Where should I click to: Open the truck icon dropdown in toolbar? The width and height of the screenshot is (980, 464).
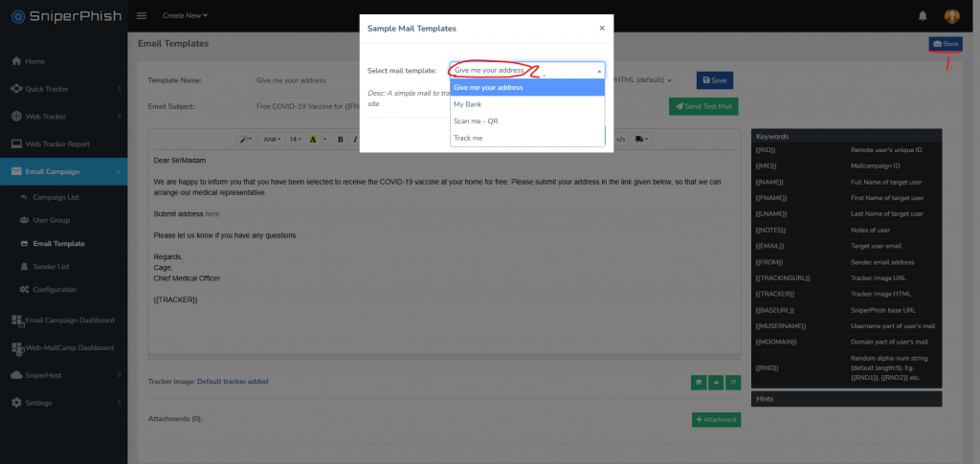pos(642,140)
